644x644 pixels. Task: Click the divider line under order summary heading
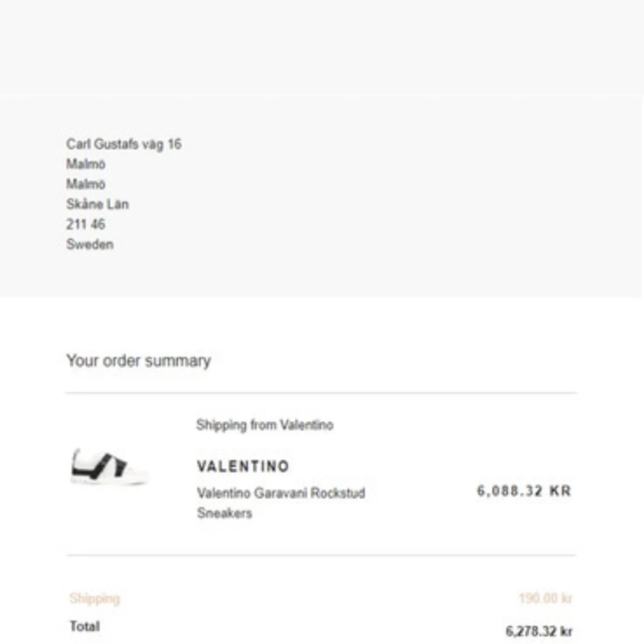point(321,393)
